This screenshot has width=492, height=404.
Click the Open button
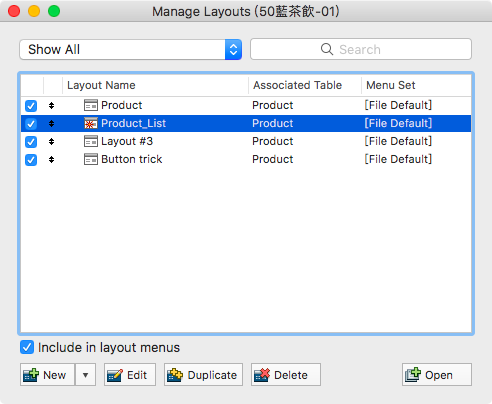437,375
